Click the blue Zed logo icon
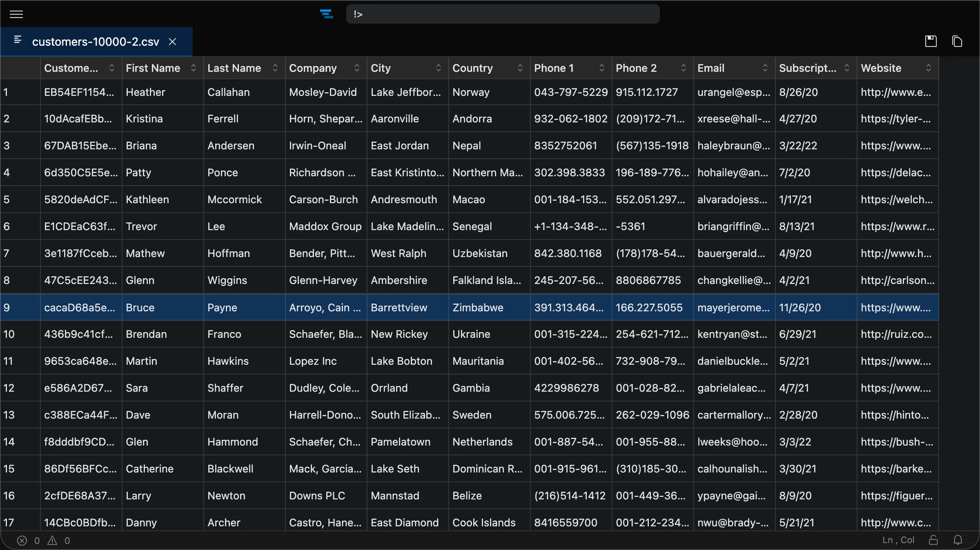Viewport: 980px width, 550px height. point(326,14)
